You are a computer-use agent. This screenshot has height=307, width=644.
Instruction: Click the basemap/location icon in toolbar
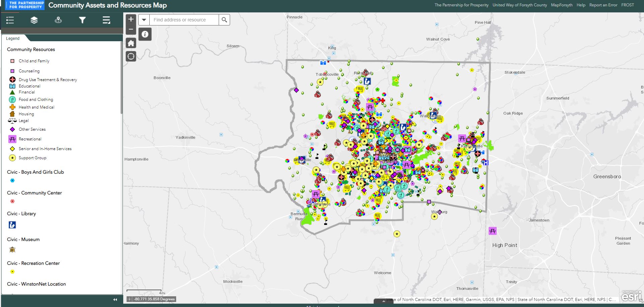[x=58, y=20]
